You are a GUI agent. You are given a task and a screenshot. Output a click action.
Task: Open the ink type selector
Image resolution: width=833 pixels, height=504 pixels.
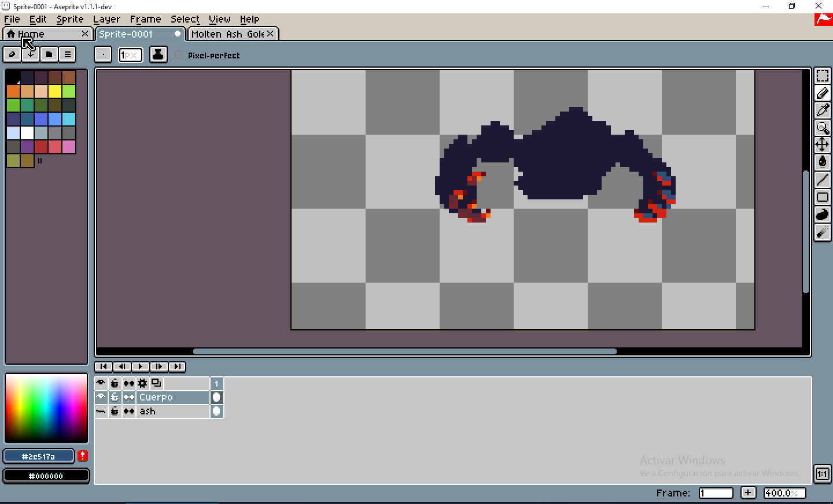[158, 54]
